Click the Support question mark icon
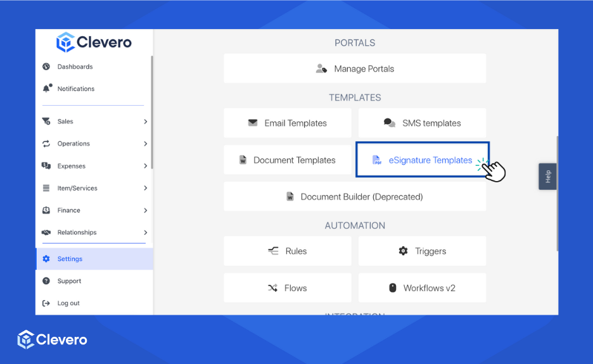 coord(46,281)
